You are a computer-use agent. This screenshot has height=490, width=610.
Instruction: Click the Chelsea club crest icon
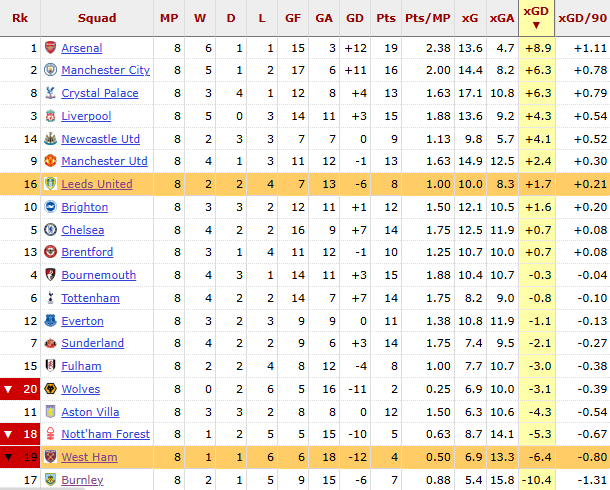tap(50, 230)
